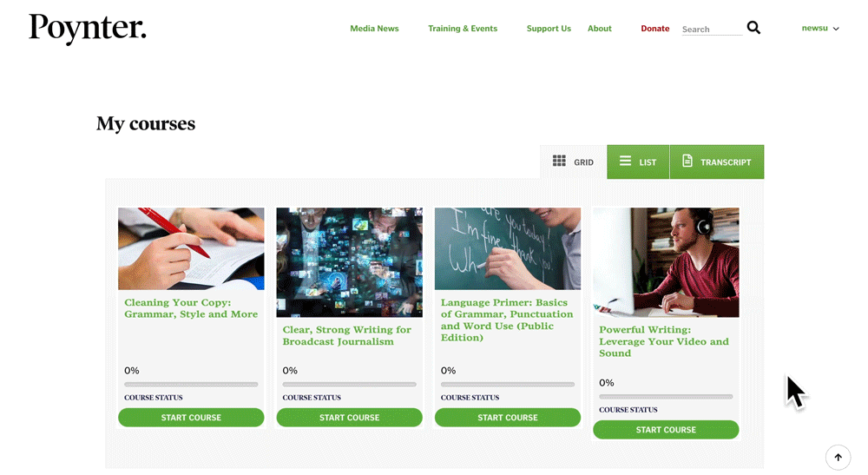The image size is (868, 475).
Task: Click the Cleaning Your Copy progress bar
Action: pyautogui.click(x=191, y=384)
